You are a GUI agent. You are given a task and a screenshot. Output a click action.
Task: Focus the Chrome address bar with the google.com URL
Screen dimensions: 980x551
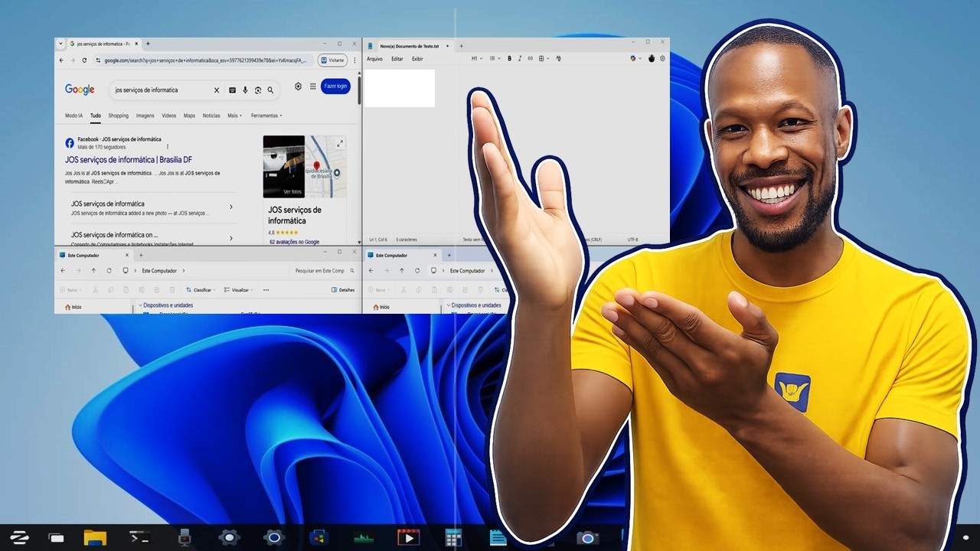tap(204, 60)
